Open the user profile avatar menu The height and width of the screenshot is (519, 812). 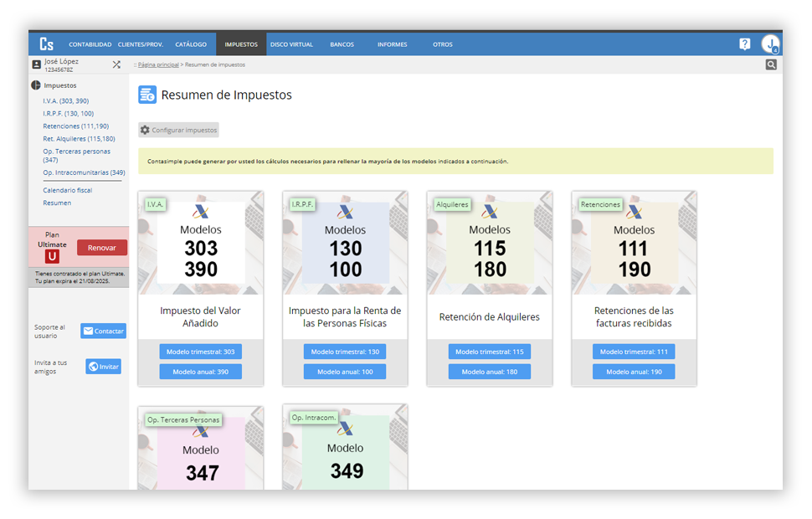pos(770,44)
